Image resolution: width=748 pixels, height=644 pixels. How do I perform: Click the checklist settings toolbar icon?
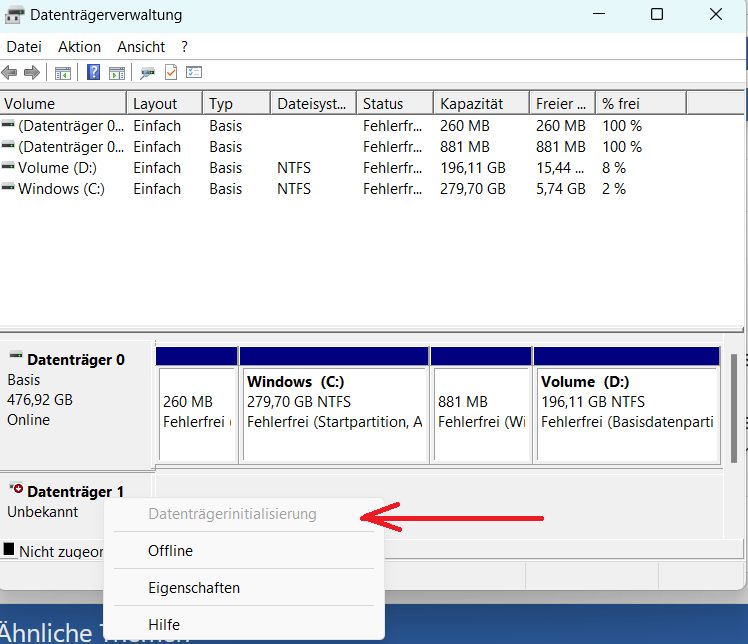pyautogui.click(x=194, y=73)
